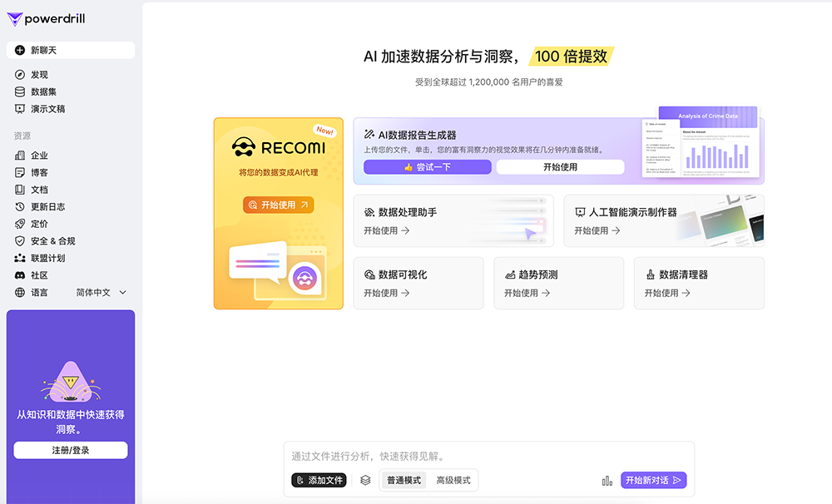Click 开始使用 under 数据可视化
The width and height of the screenshot is (832, 504).
386,293
